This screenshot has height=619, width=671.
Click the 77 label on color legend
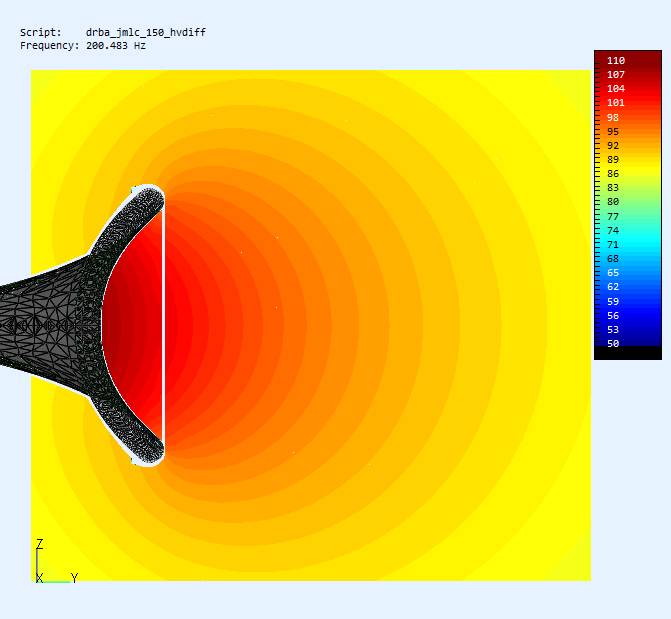pyautogui.click(x=613, y=216)
